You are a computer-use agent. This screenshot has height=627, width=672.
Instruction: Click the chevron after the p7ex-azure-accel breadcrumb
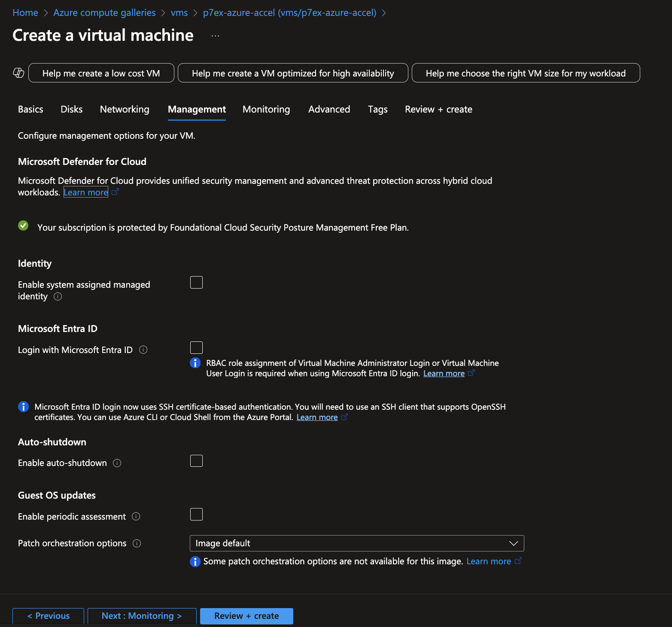click(384, 13)
